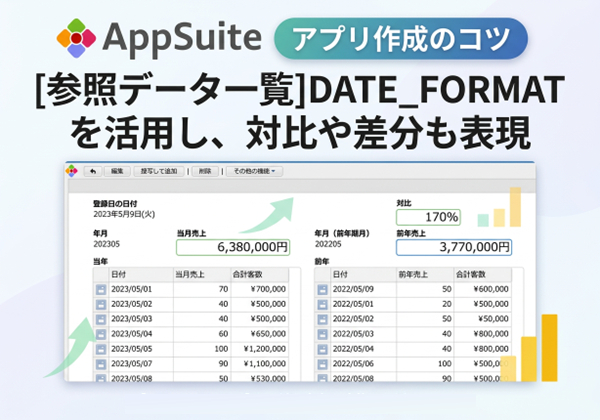Open the record icon for 2023/05/02

(101, 304)
